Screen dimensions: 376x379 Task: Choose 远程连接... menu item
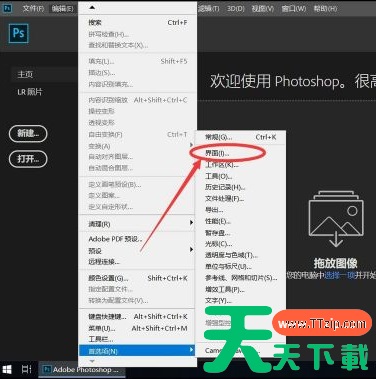click(x=137, y=262)
